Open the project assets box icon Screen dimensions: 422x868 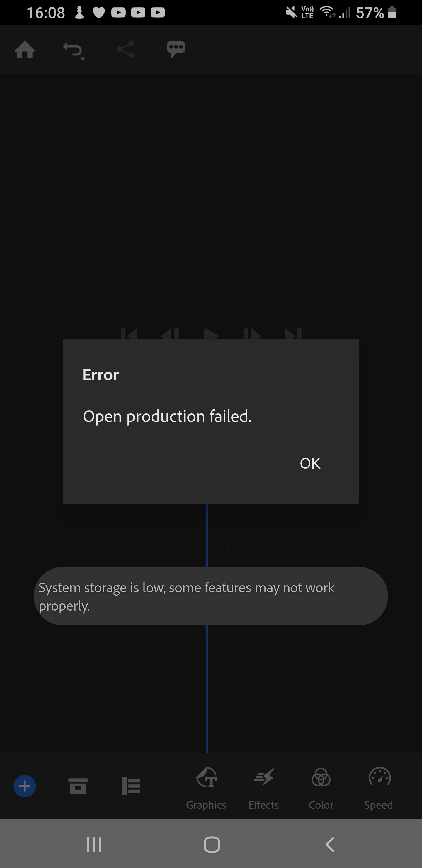pos(78,786)
